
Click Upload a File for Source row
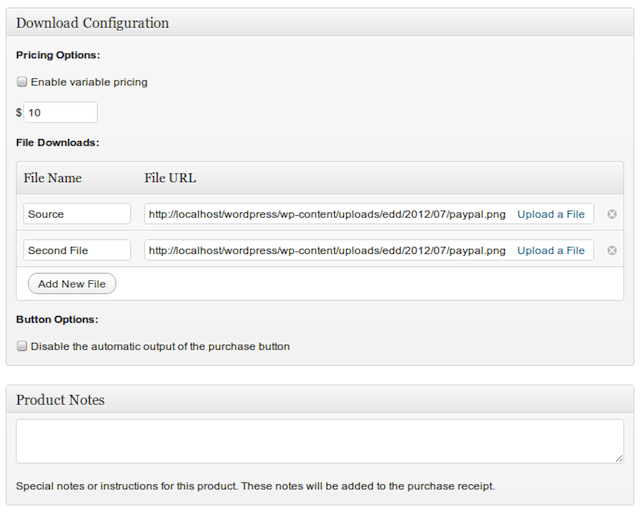(551, 214)
